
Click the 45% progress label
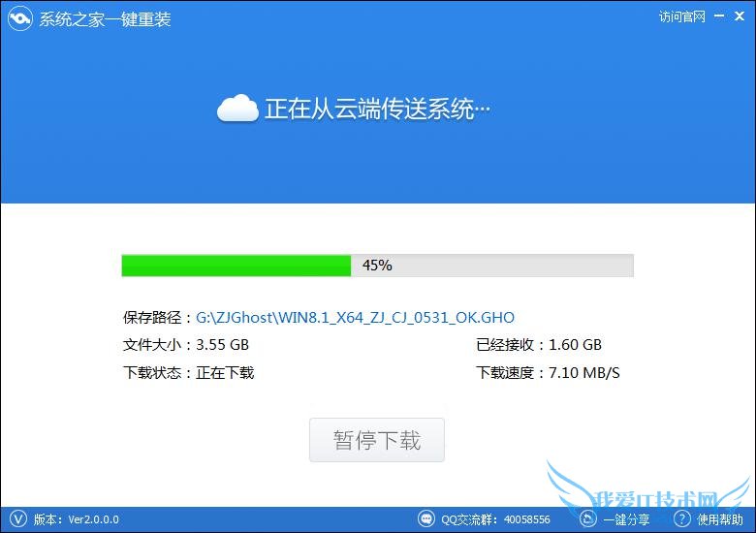(x=377, y=266)
